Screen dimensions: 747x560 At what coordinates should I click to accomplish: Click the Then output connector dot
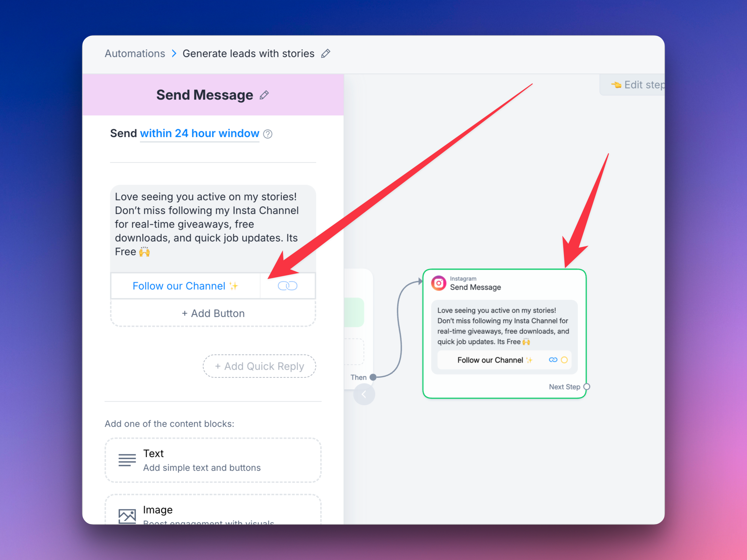[373, 377]
